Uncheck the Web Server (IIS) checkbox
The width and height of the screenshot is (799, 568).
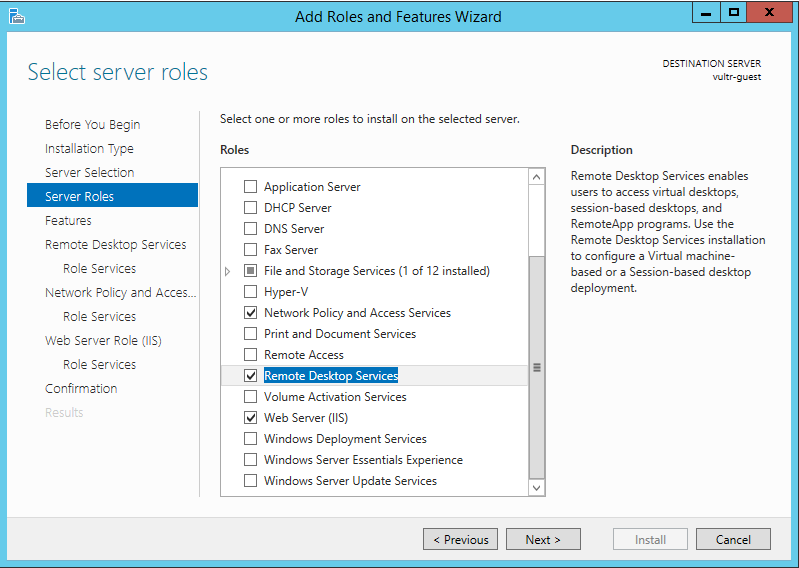pyautogui.click(x=250, y=418)
